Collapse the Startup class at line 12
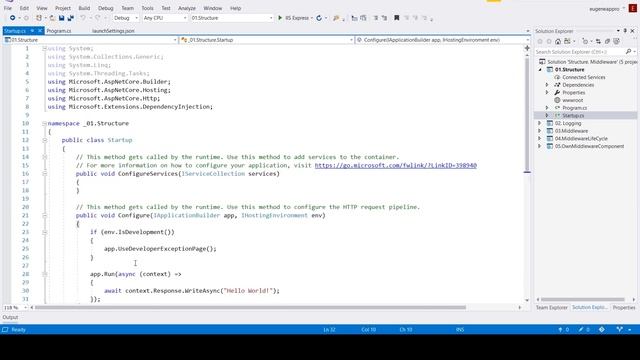This screenshot has height=360, width=640. 44,140
